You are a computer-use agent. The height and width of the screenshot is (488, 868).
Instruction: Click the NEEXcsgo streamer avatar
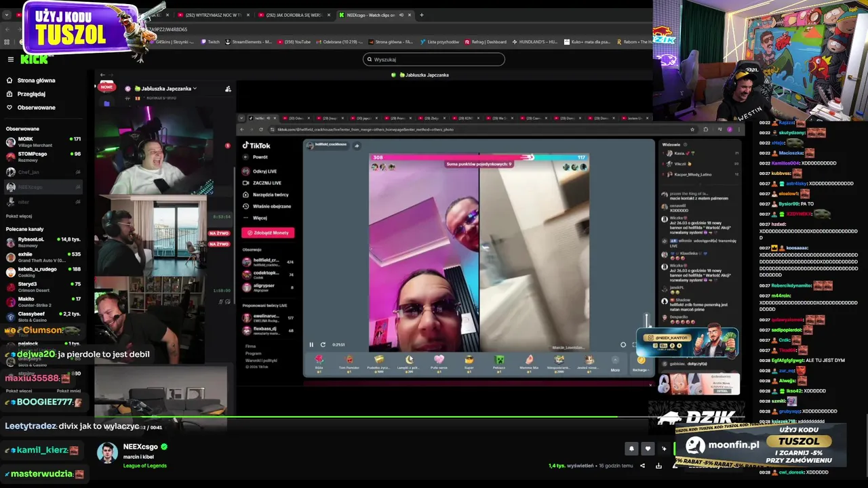point(107,453)
